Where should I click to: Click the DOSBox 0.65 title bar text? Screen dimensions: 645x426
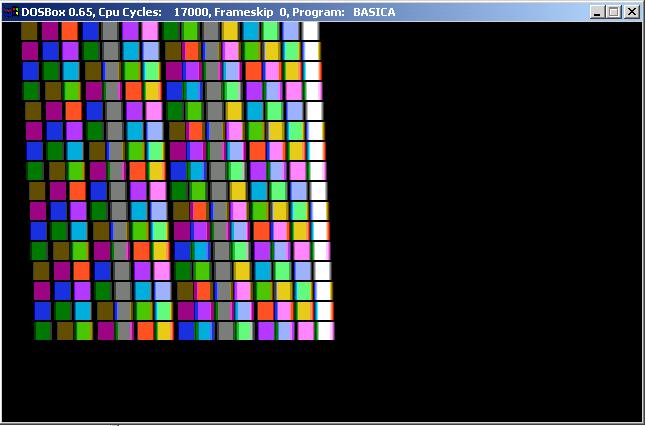(x=60, y=11)
